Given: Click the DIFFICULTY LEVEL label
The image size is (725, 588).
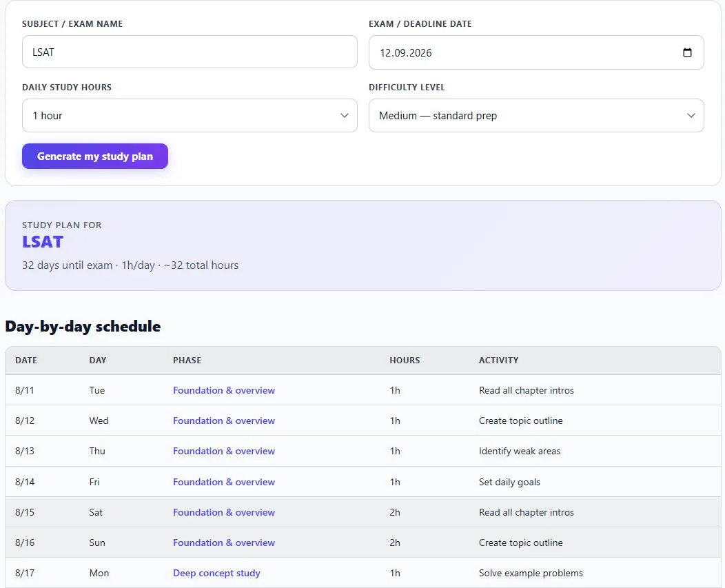Looking at the screenshot, I should point(407,87).
